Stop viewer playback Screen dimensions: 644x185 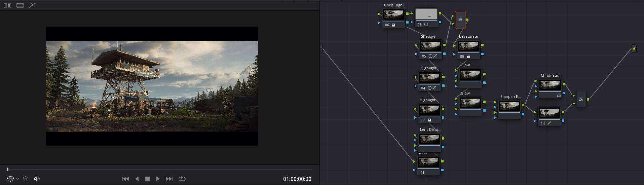click(x=147, y=179)
